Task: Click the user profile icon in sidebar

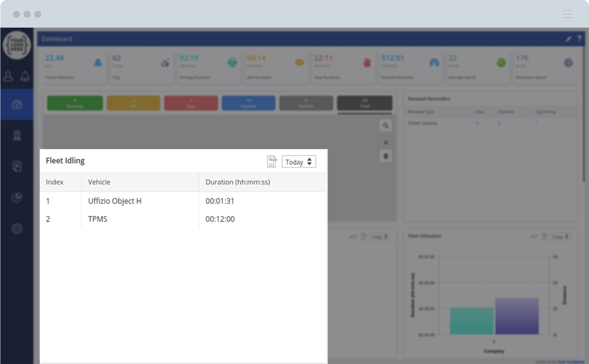Action: [x=8, y=76]
